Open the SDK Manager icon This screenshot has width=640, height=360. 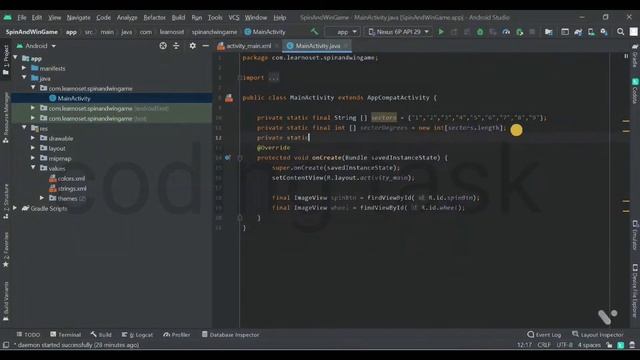pos(604,31)
